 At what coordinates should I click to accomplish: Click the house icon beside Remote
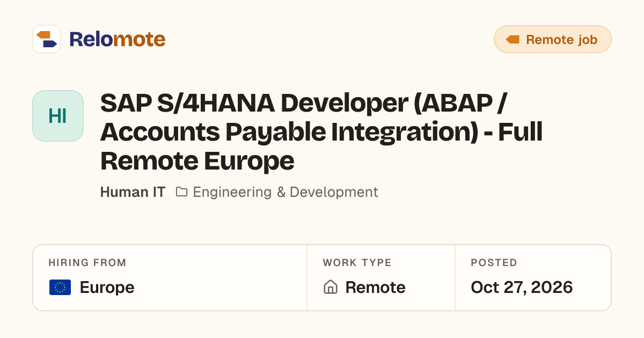[x=331, y=288]
